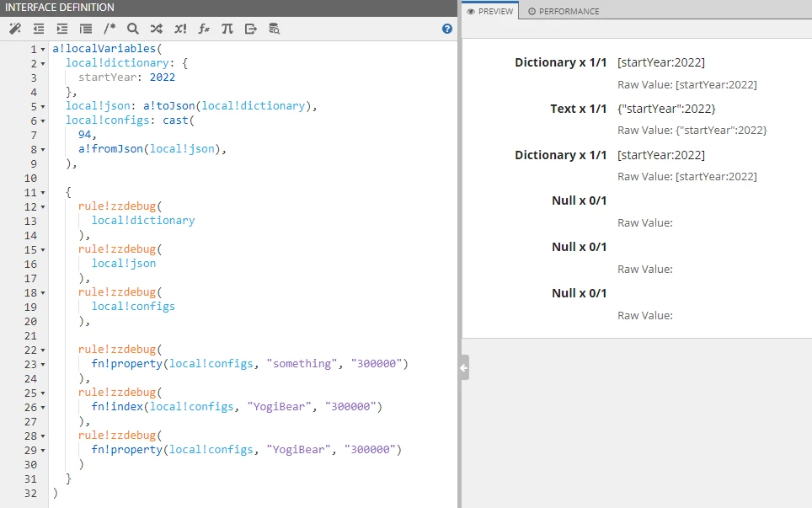Screen dimensions: 812x508
Task: Collapse the fold arrow on line 22
Action: [43, 350]
